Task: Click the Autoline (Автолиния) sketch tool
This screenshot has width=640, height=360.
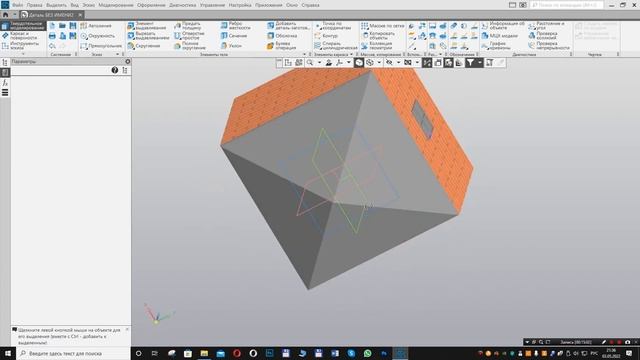Action: (x=96, y=26)
